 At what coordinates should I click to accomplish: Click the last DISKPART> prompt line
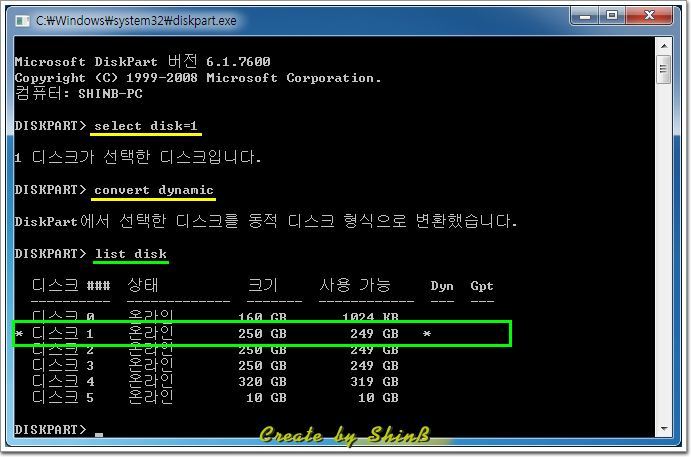pos(59,429)
